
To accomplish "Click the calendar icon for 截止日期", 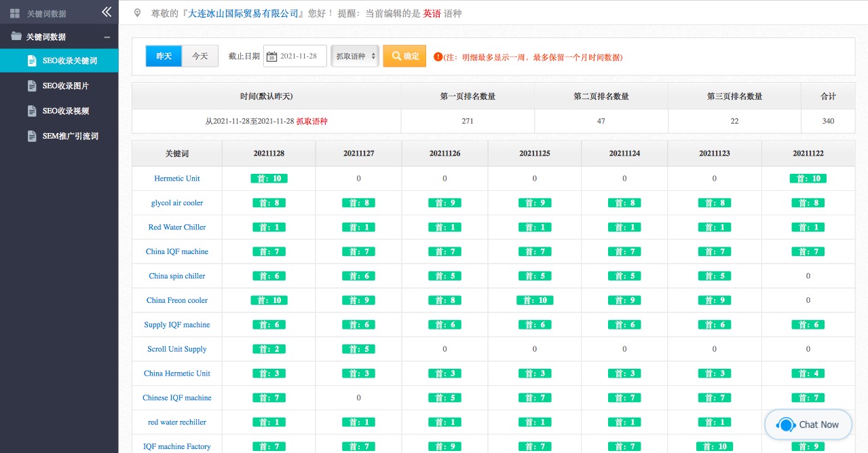I will tap(271, 56).
